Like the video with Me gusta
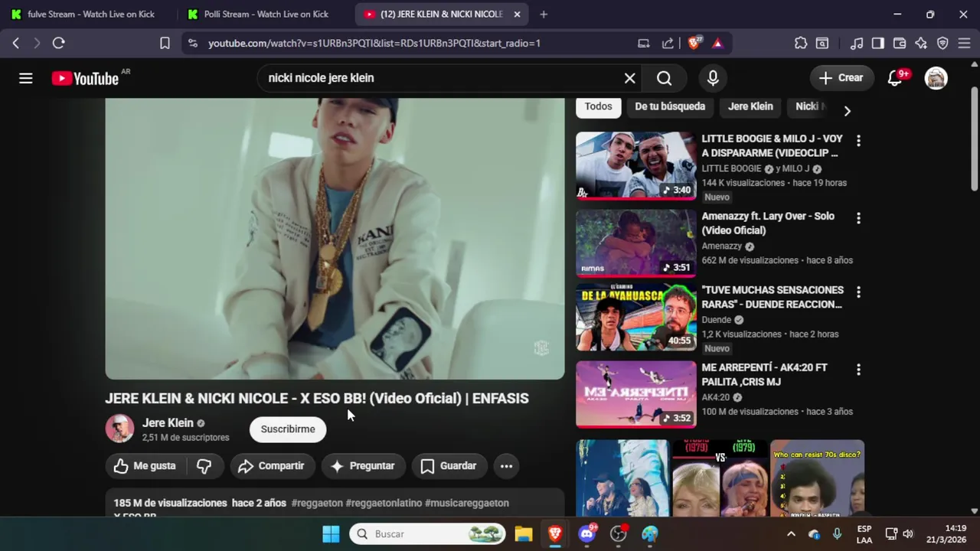 click(x=145, y=466)
